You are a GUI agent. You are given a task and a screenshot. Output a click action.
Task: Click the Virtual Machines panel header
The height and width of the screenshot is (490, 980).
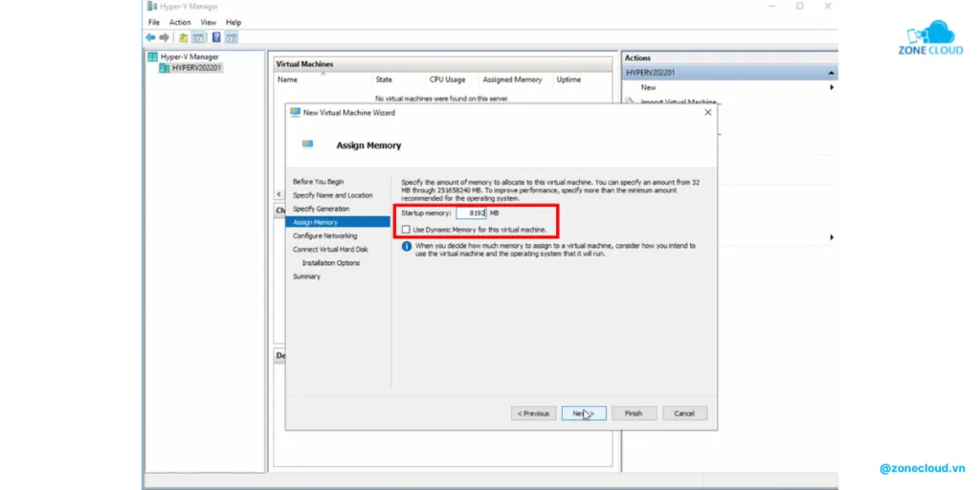(x=442, y=64)
